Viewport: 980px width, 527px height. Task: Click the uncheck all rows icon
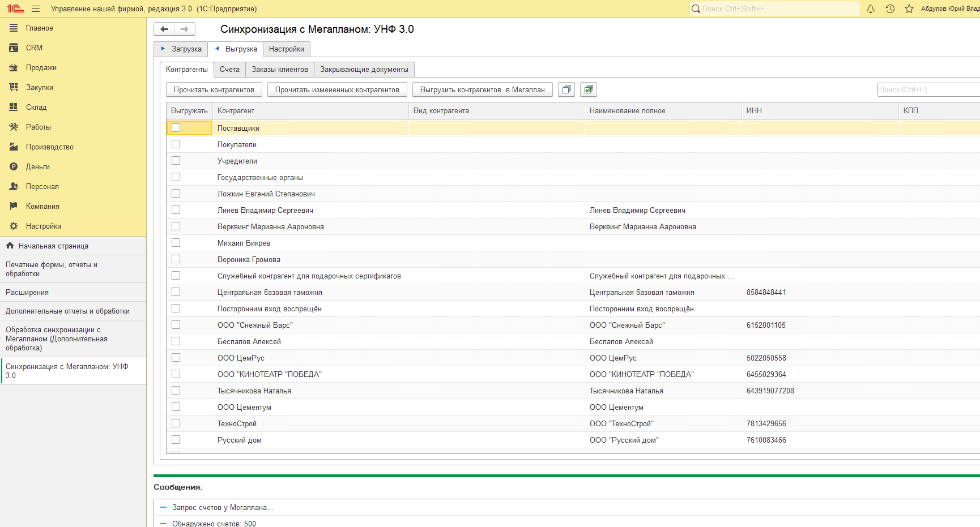coord(566,89)
